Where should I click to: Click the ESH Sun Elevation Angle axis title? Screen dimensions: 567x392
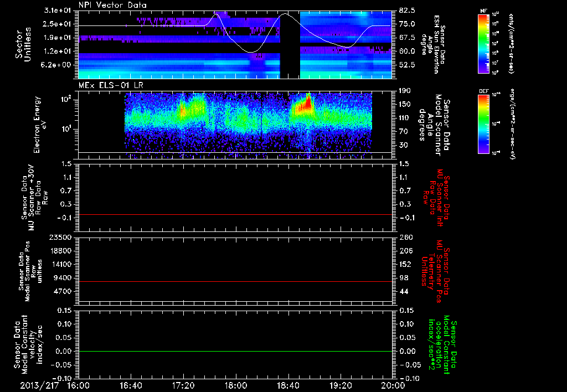[x=434, y=44]
